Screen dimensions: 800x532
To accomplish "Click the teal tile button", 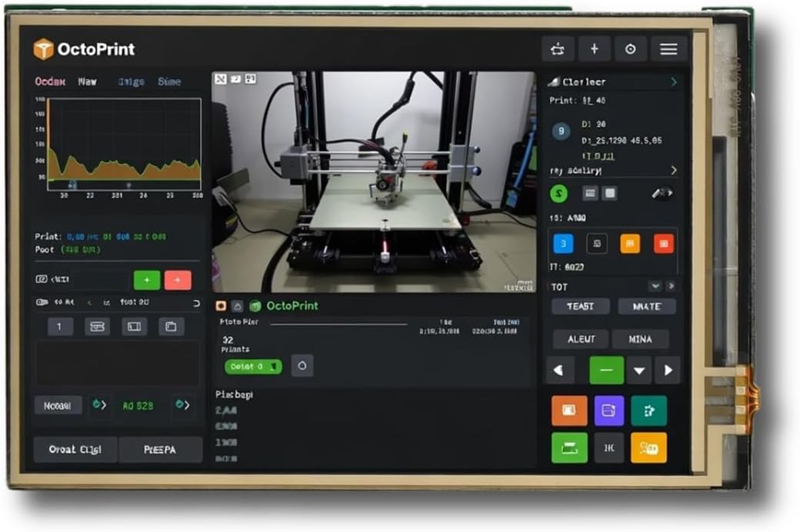I will [x=649, y=411].
